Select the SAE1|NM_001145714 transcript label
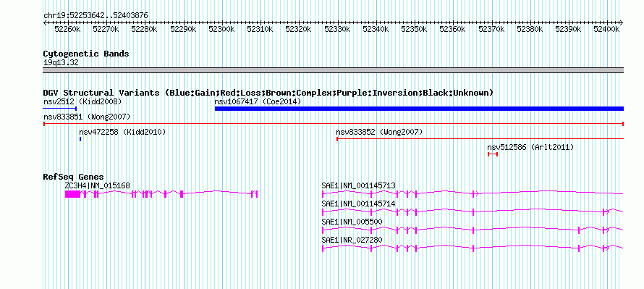The width and height of the screenshot is (644, 289). click(359, 204)
